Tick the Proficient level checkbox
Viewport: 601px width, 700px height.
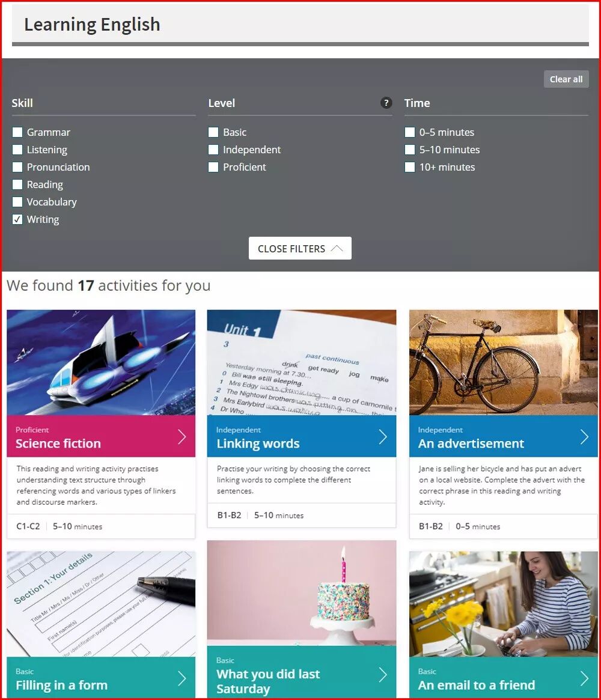(213, 167)
